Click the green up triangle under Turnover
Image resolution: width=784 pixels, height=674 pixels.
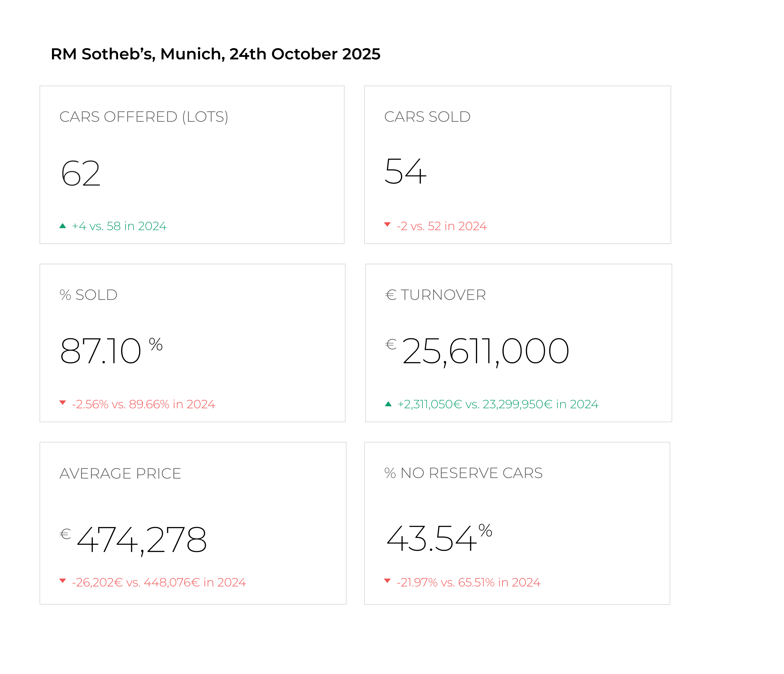point(388,404)
